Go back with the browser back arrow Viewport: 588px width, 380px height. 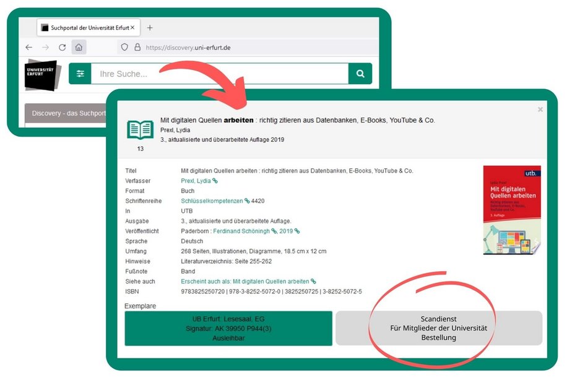[28, 47]
